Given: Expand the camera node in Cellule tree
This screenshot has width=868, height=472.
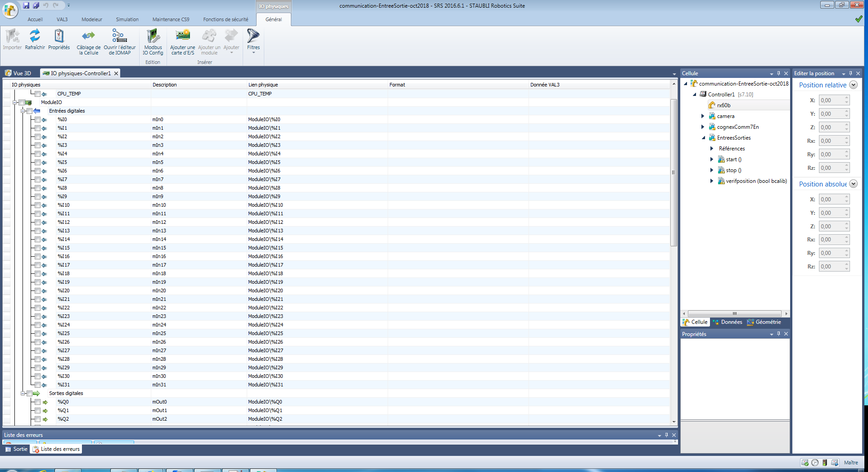Looking at the screenshot, I should click(703, 116).
